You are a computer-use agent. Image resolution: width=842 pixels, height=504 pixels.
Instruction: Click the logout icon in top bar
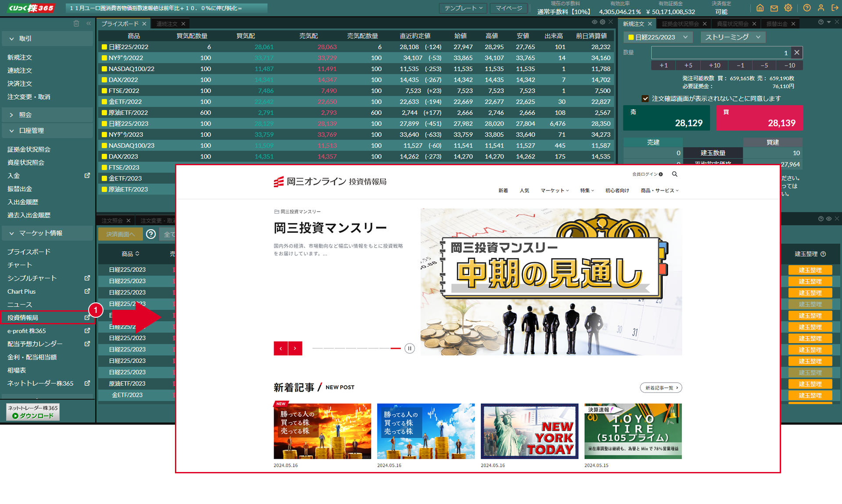click(835, 8)
